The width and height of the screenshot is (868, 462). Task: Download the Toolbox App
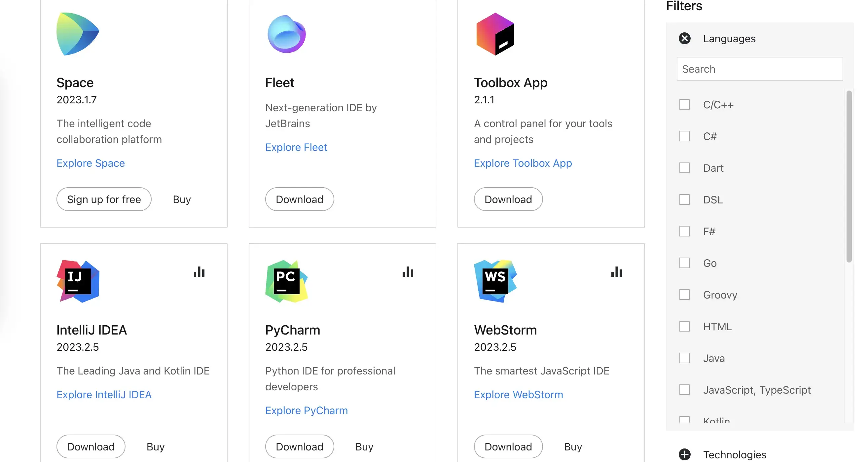(508, 199)
